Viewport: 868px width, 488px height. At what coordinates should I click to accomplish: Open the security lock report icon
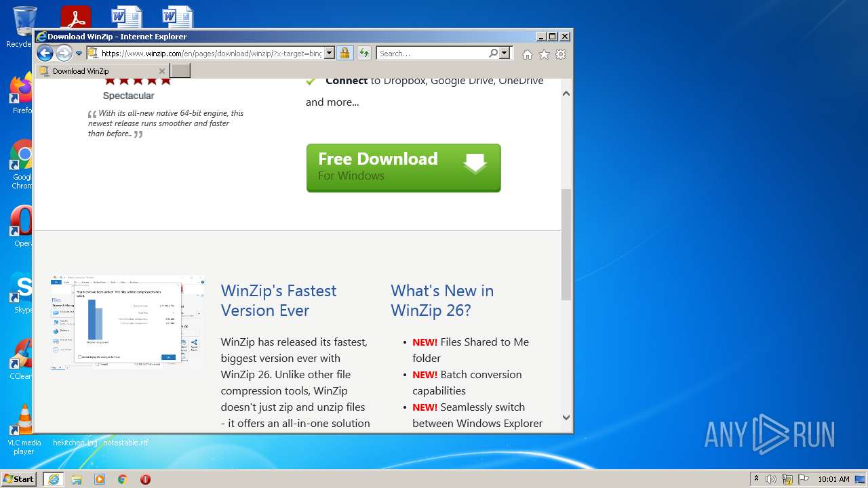coord(344,54)
